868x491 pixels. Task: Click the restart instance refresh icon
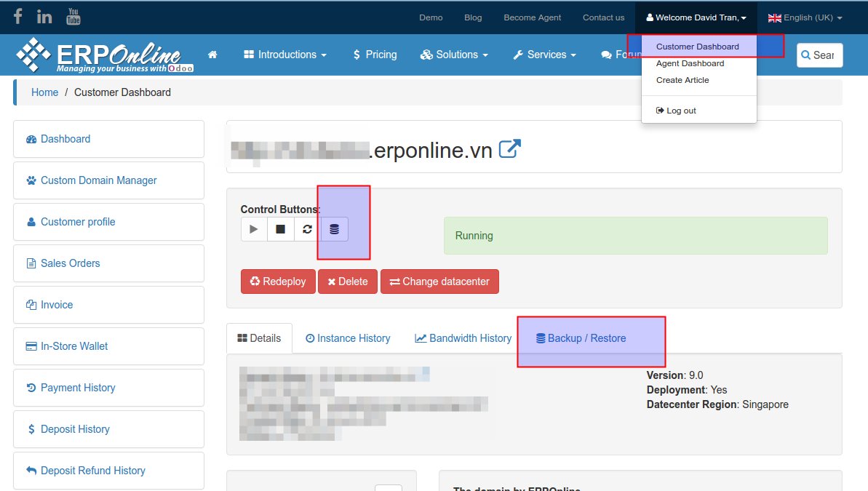pyautogui.click(x=308, y=229)
